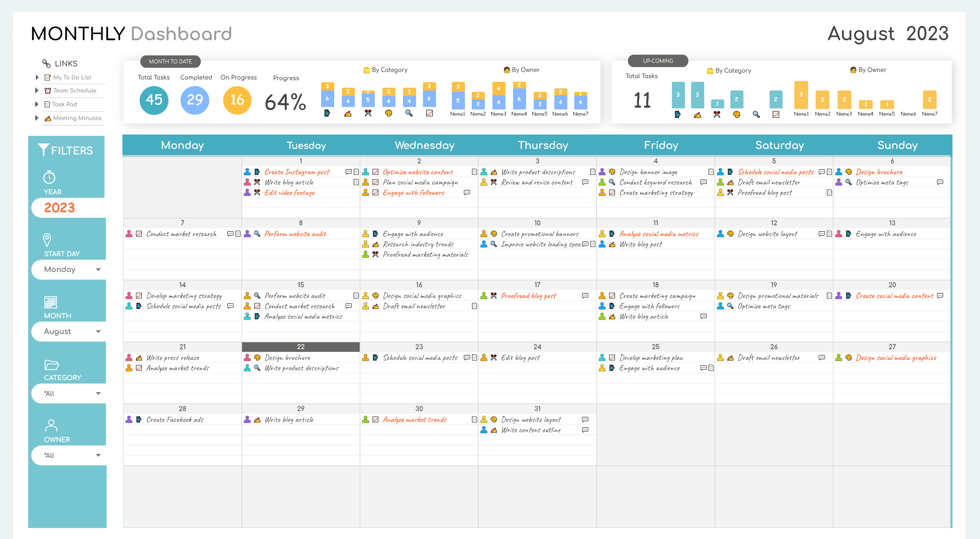Screen dimensions: 980x539
Task: Click the checkbox icon beside Analyze market trends on the 30th
Action: [x=375, y=419]
